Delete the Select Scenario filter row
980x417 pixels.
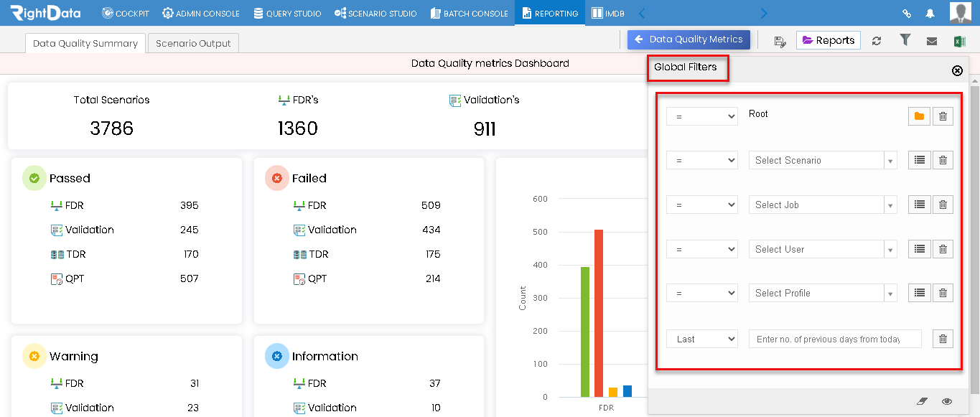943,160
